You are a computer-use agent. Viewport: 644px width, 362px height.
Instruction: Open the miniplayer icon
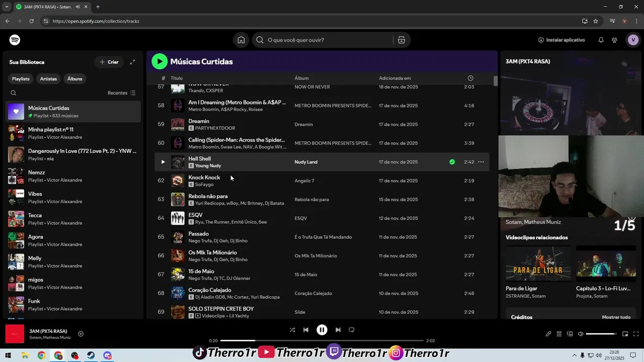[625, 334]
